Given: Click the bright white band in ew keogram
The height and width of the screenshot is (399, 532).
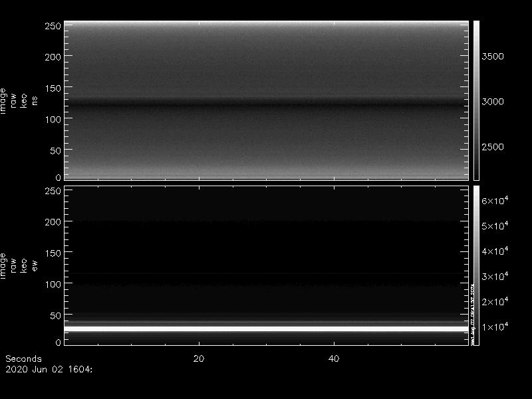Looking at the screenshot, I should (266, 329).
